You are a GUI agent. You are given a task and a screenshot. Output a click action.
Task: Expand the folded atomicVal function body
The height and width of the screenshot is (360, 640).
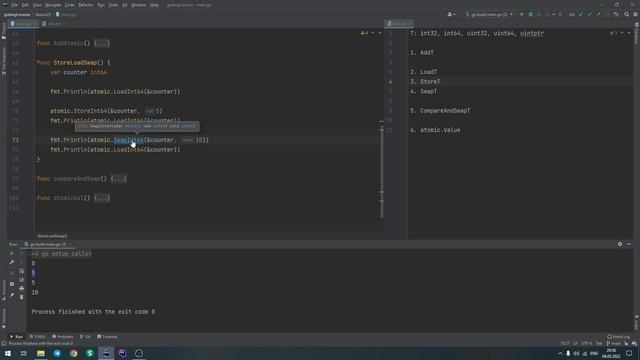102,198
